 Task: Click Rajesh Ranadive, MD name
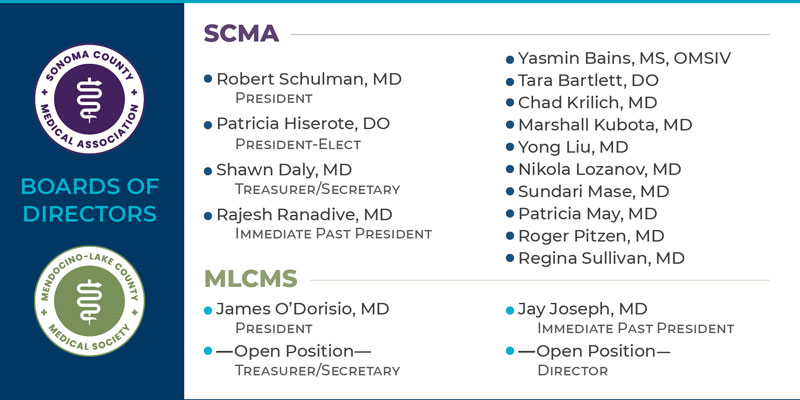point(306,215)
